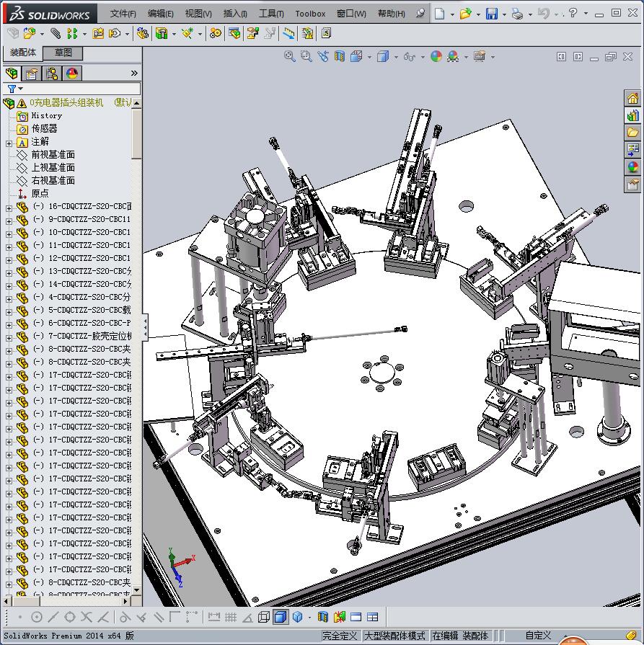
Task: Expand the 注解 annotations tree node
Action: (9, 143)
